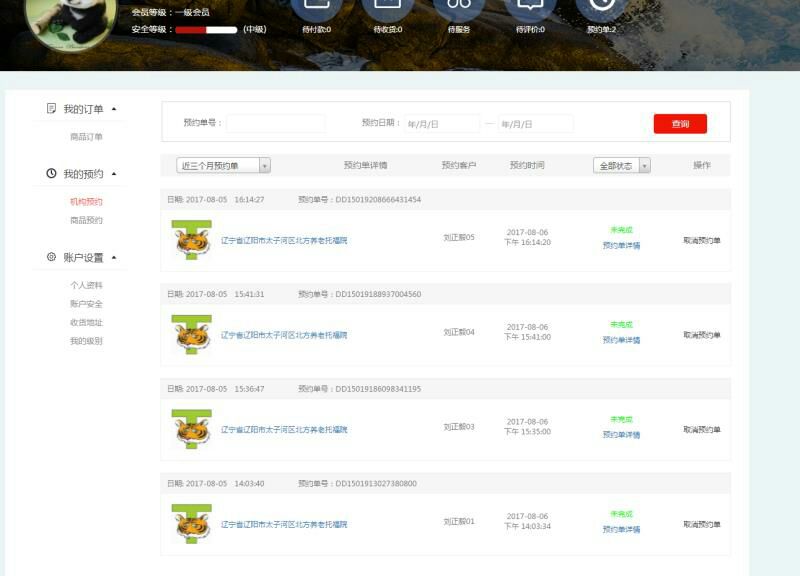
Task: Click the 账户设置 gear icon in sidebar
Action: point(51,257)
